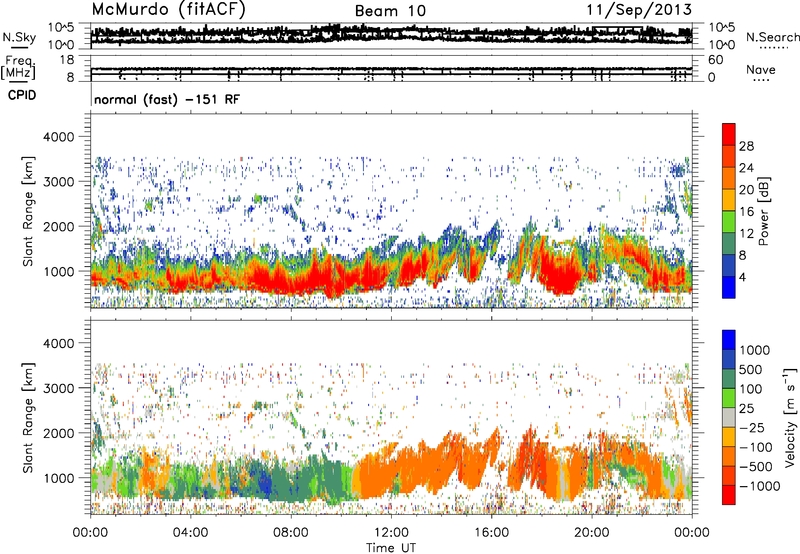Image resolution: width=800 pixels, height=554 pixels.
Task: Click the "04:00" time tick label
Action: pos(191,533)
